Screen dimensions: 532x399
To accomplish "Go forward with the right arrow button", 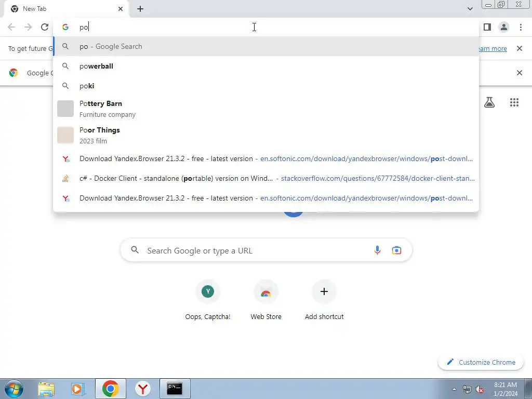I will click(28, 27).
